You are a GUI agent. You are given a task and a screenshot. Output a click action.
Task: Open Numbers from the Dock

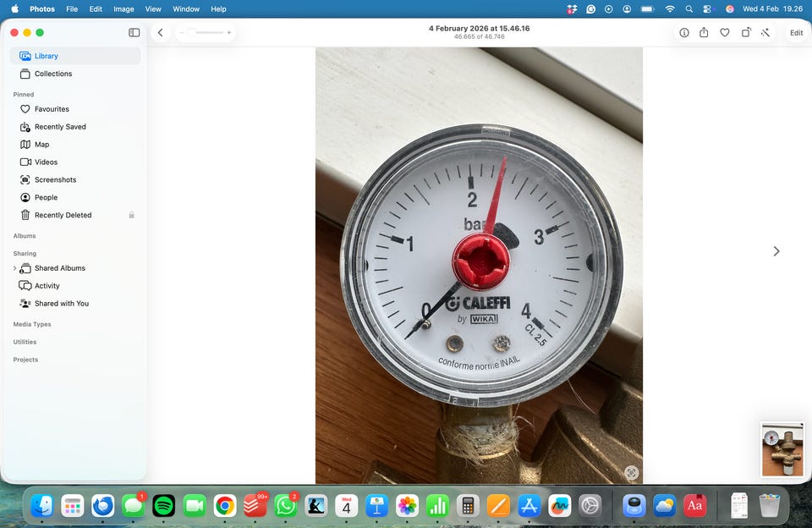(x=437, y=505)
